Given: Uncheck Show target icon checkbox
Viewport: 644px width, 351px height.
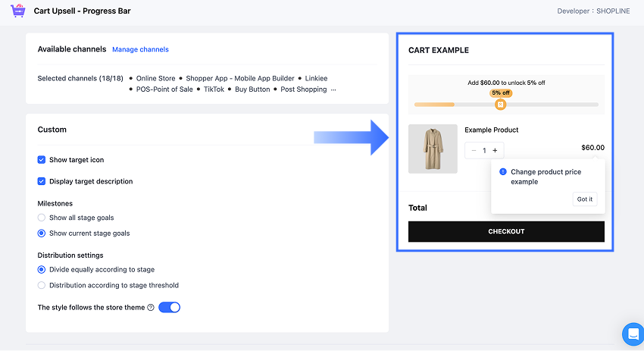Looking at the screenshot, I should (42, 160).
